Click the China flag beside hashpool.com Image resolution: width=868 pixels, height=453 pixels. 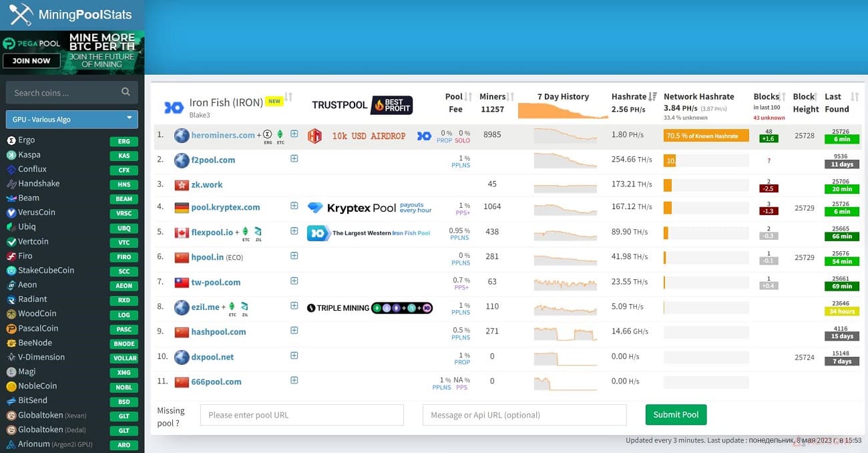click(182, 332)
